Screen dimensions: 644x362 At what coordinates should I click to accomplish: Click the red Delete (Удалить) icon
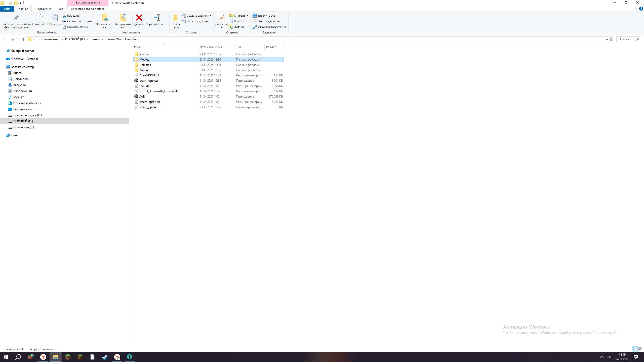point(139,18)
